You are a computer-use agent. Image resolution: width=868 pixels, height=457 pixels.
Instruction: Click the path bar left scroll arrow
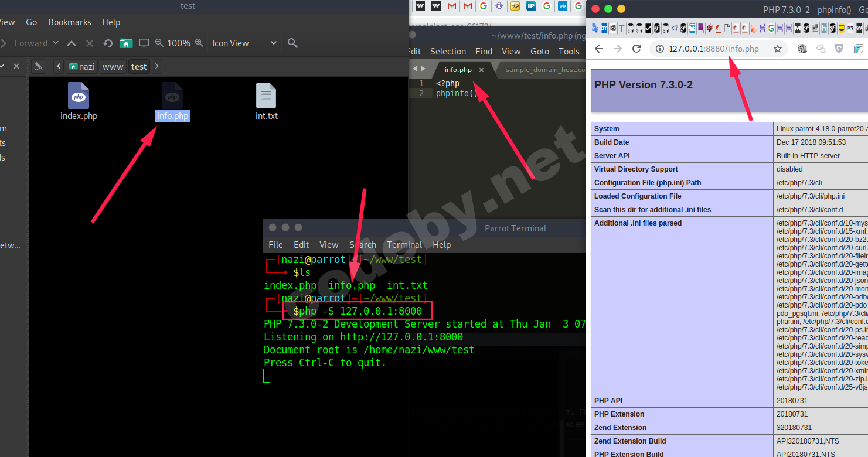(x=59, y=66)
